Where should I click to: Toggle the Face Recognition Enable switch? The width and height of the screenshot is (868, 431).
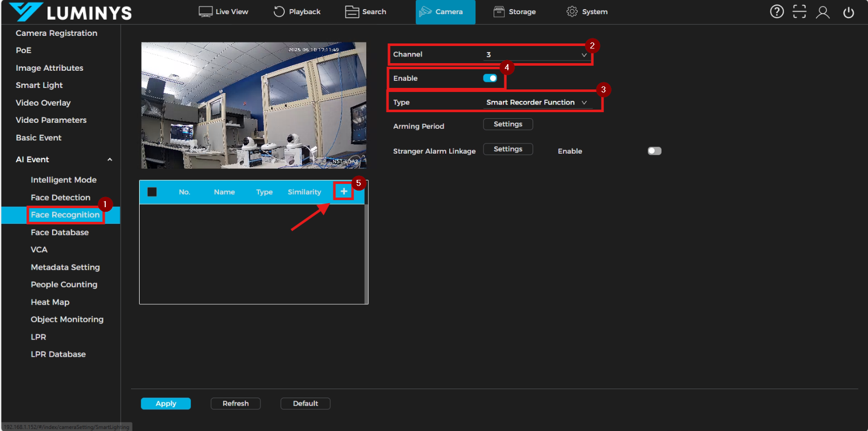click(x=490, y=78)
